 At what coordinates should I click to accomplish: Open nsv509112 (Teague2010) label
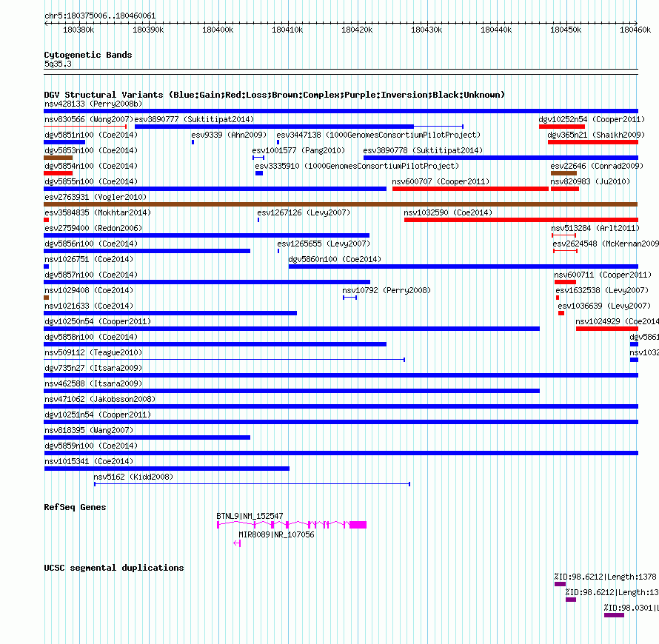tap(93, 352)
